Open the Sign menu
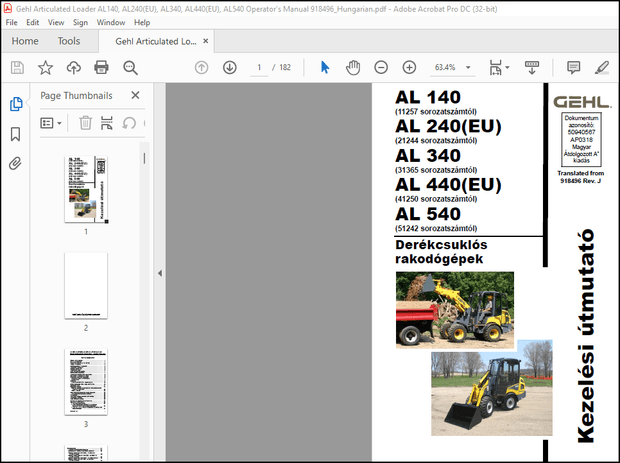This screenshot has height=463, width=620. [80, 23]
